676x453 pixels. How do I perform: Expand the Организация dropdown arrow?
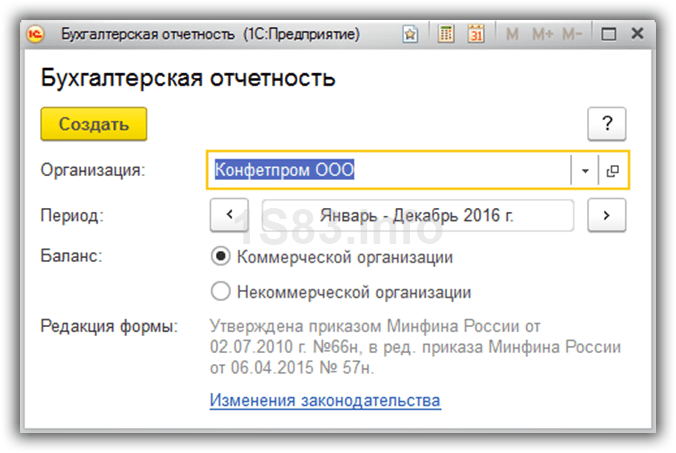pos(585,171)
